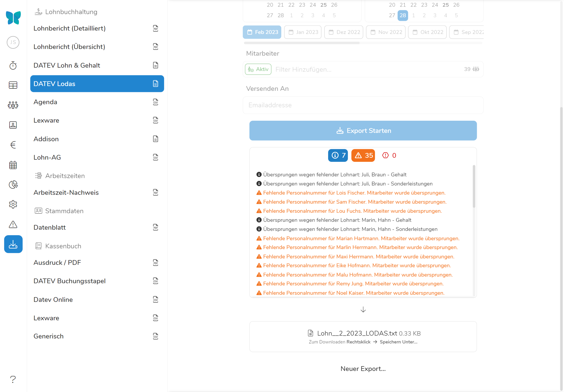The width and height of the screenshot is (564, 392).
Task: Open the euro payroll sidebar icon
Action: click(13, 145)
